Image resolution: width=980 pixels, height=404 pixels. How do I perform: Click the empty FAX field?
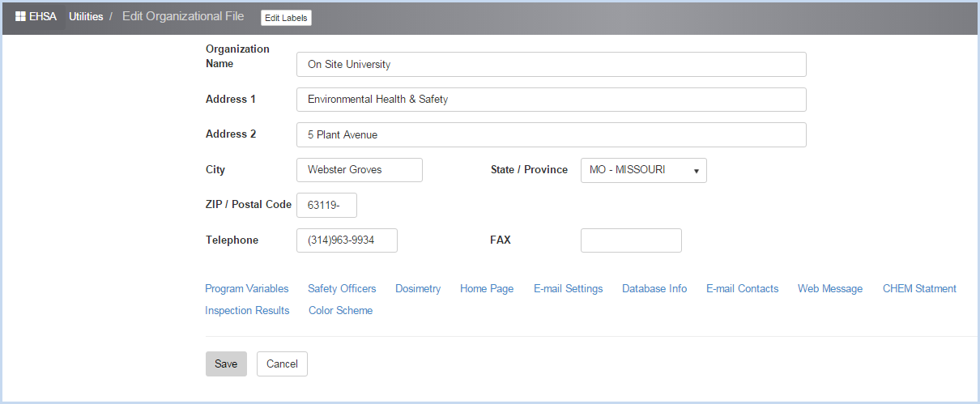tap(631, 240)
